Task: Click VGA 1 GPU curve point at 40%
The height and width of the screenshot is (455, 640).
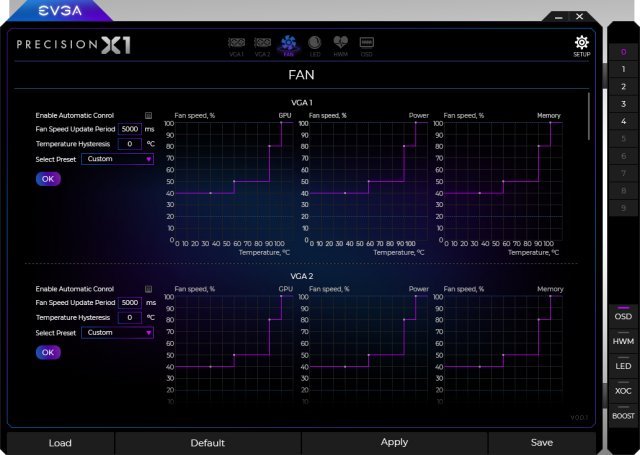Action: (x=211, y=193)
